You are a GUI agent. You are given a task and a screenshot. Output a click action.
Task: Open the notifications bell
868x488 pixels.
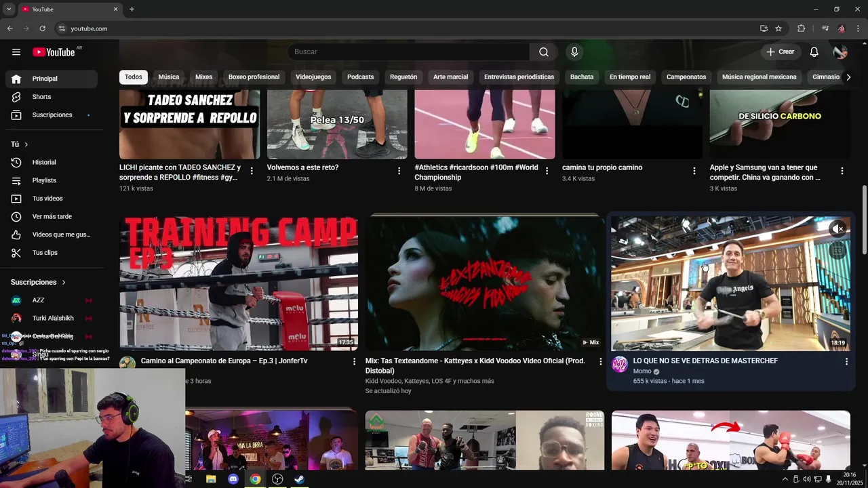click(x=814, y=52)
